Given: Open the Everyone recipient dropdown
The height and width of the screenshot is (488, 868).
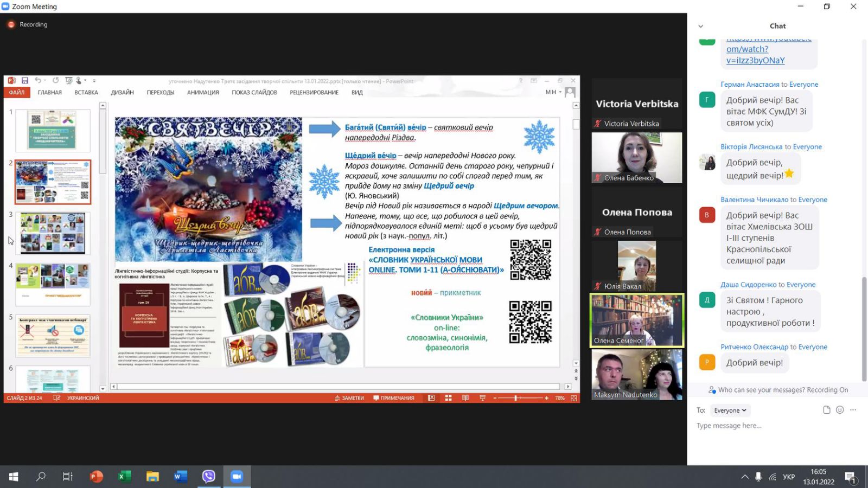Looking at the screenshot, I should click(x=730, y=410).
